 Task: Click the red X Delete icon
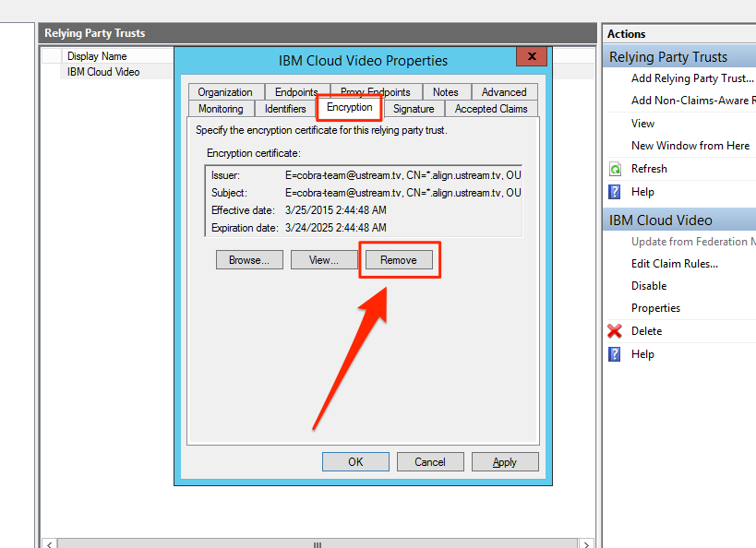(x=615, y=331)
